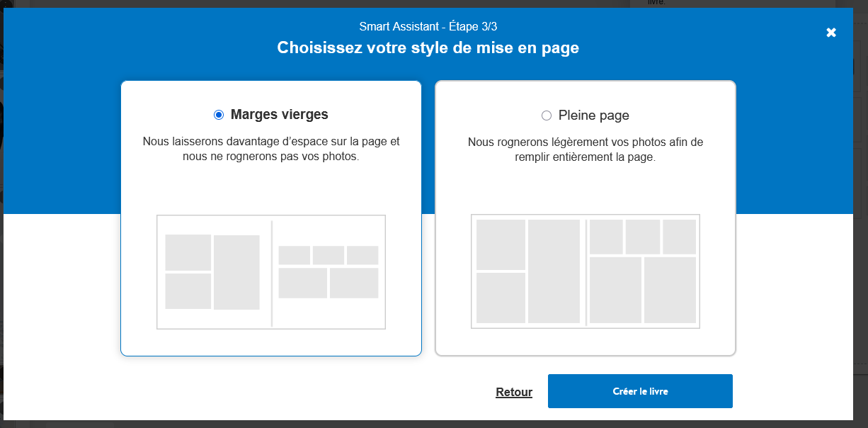Image resolution: width=868 pixels, height=428 pixels.
Task: Click the Pleine page layout preview image
Action: (586, 271)
